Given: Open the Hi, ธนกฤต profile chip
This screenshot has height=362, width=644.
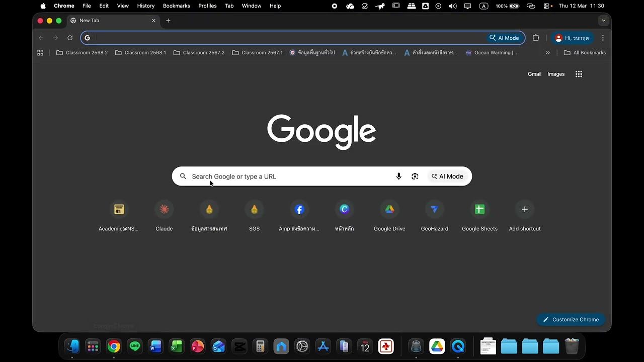Looking at the screenshot, I should 572,38.
